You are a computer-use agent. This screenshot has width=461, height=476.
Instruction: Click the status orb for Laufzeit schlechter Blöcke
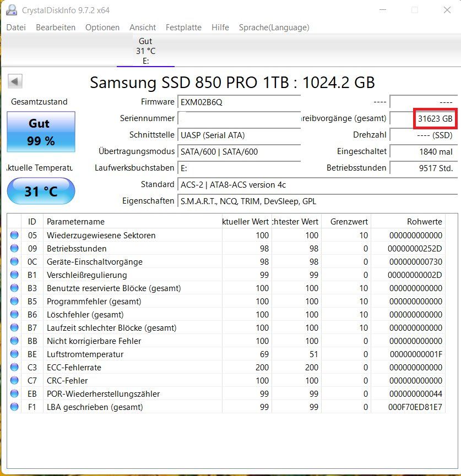(x=14, y=327)
